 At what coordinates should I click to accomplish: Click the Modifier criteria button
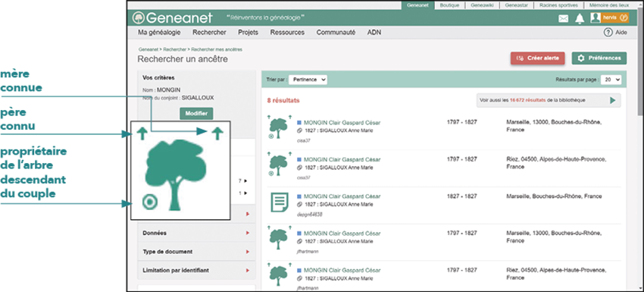pyautogui.click(x=196, y=114)
